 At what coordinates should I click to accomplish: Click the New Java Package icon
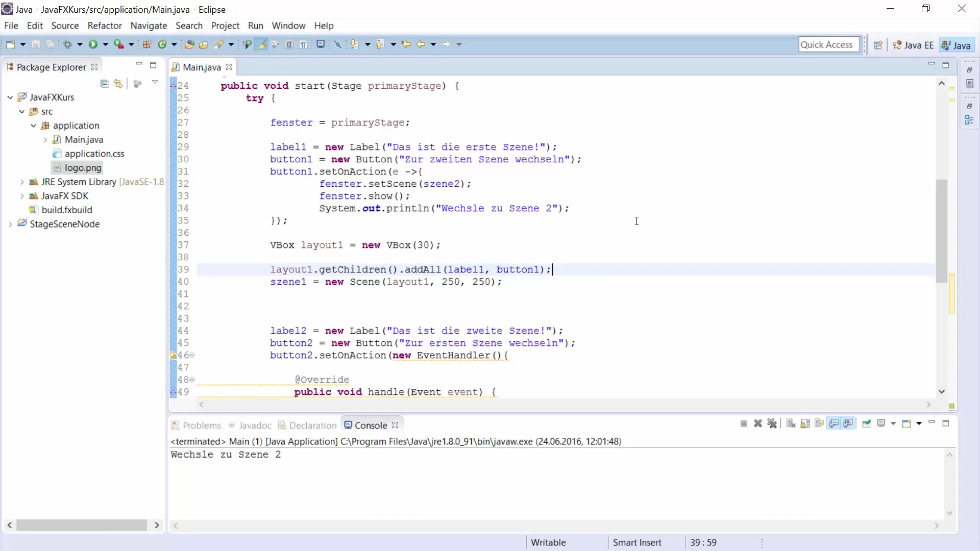(x=147, y=44)
